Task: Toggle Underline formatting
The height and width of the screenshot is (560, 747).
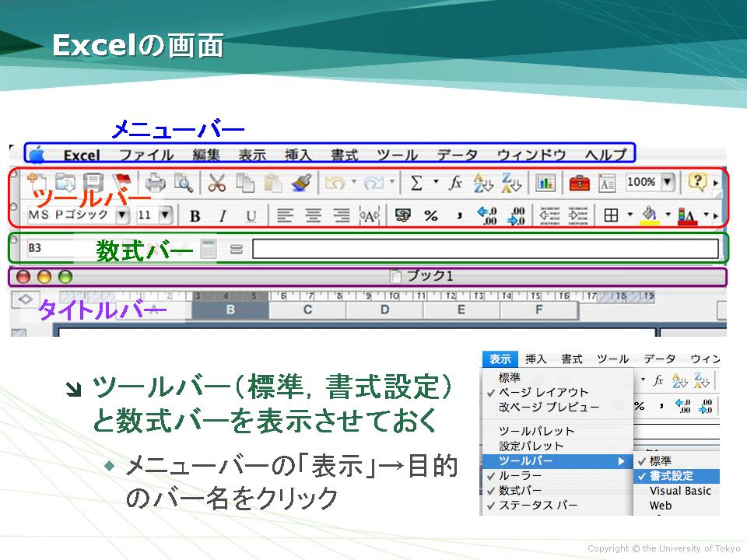Action: [251, 217]
